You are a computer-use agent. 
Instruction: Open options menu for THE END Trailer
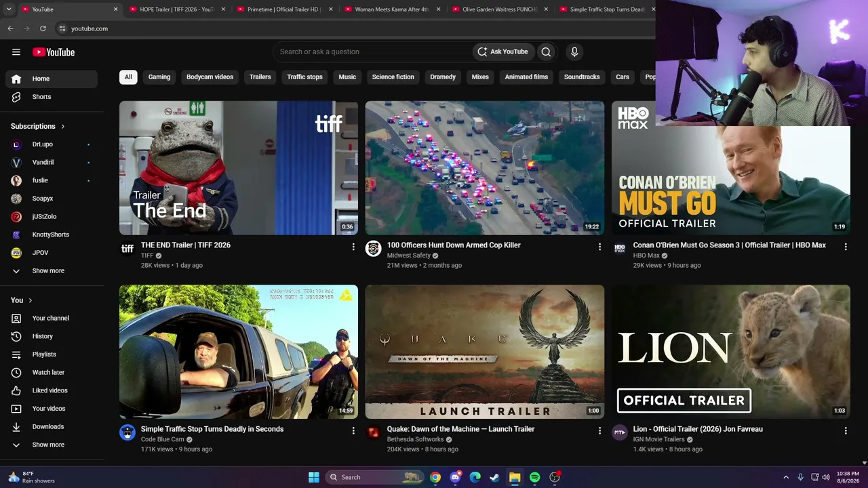[x=353, y=247]
